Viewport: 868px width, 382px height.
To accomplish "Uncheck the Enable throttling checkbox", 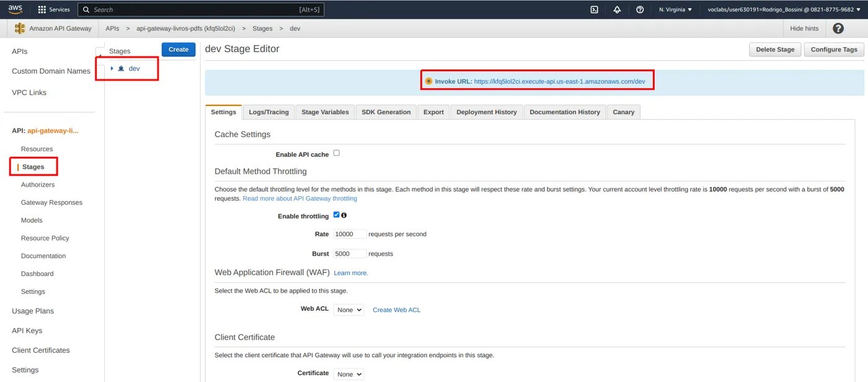I will click(x=337, y=215).
